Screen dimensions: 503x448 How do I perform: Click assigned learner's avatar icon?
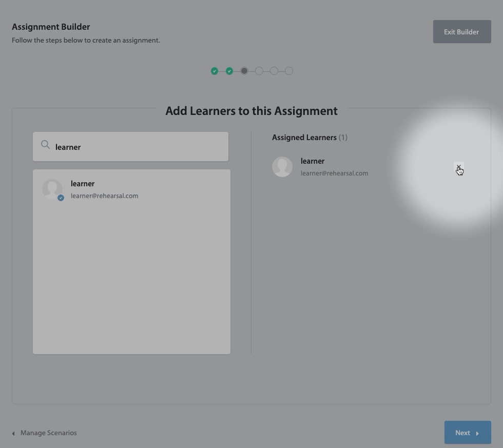[282, 167]
